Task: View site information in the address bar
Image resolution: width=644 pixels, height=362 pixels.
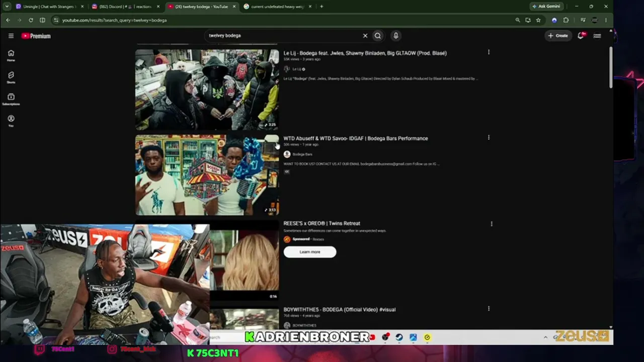Action: [x=56, y=20]
